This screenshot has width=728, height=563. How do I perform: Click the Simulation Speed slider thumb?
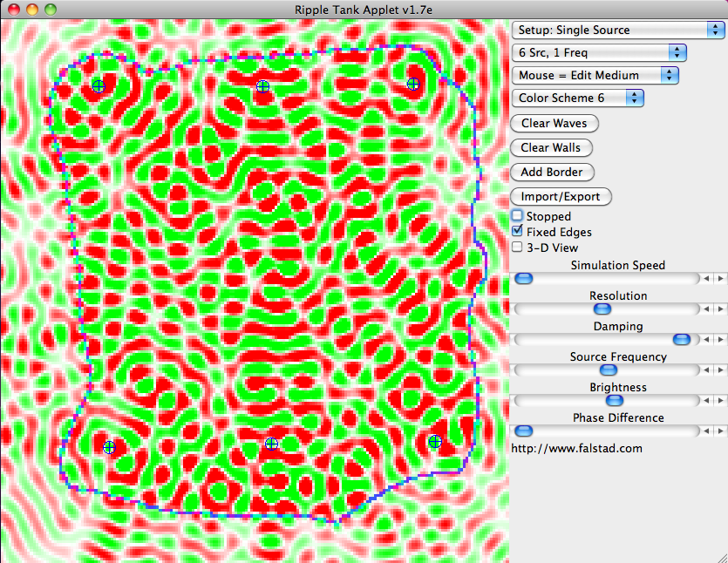click(x=524, y=279)
